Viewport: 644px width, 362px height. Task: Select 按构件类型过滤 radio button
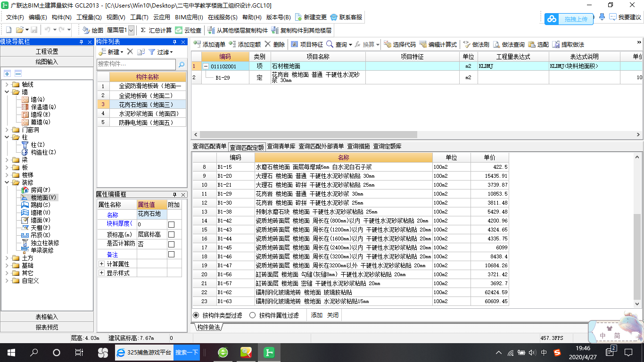point(196,315)
